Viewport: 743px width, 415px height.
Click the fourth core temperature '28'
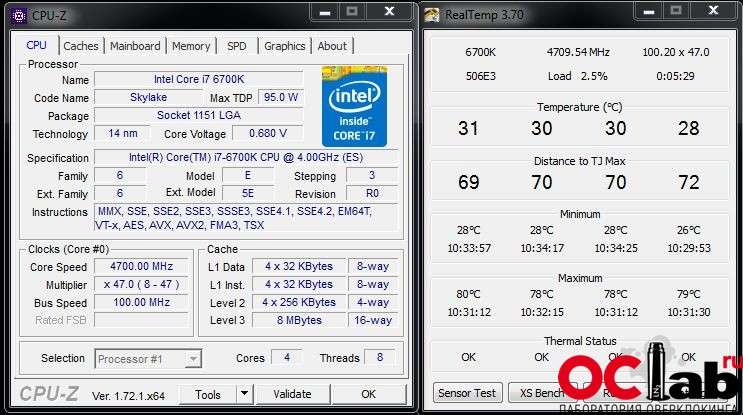click(688, 128)
